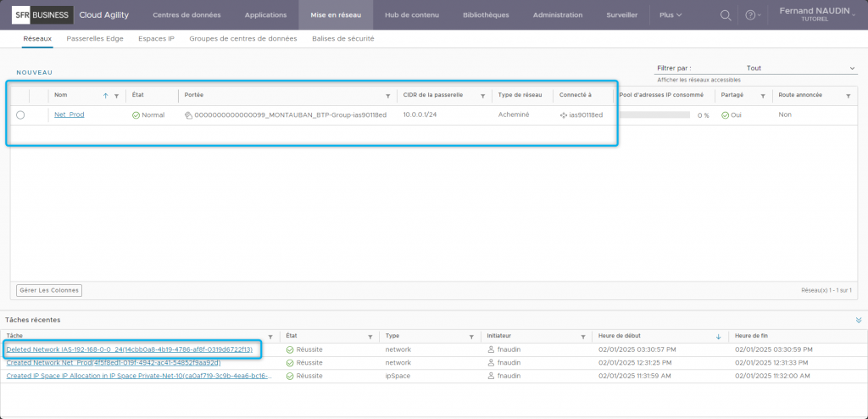
Task: Click the Connecté à column header
Action: click(576, 95)
